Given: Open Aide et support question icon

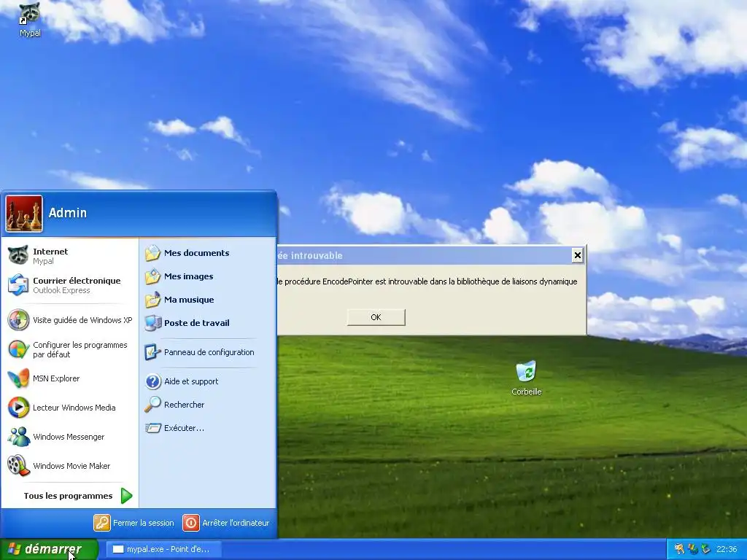Looking at the screenshot, I should 152,381.
